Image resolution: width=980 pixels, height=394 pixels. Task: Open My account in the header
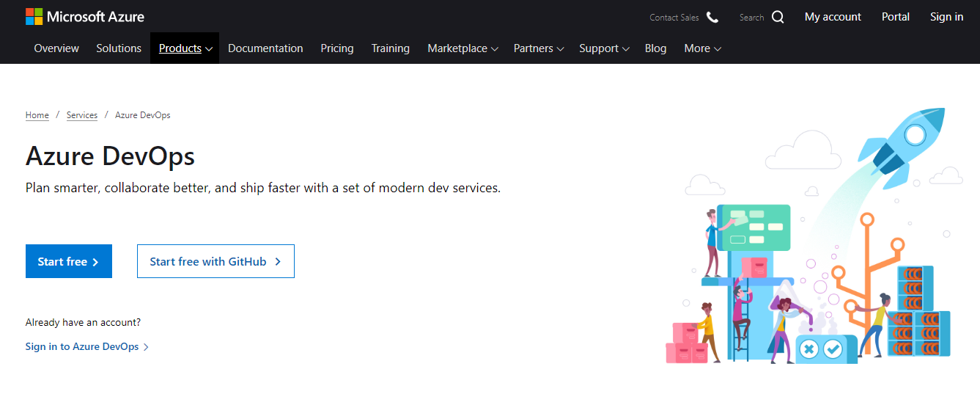click(833, 17)
